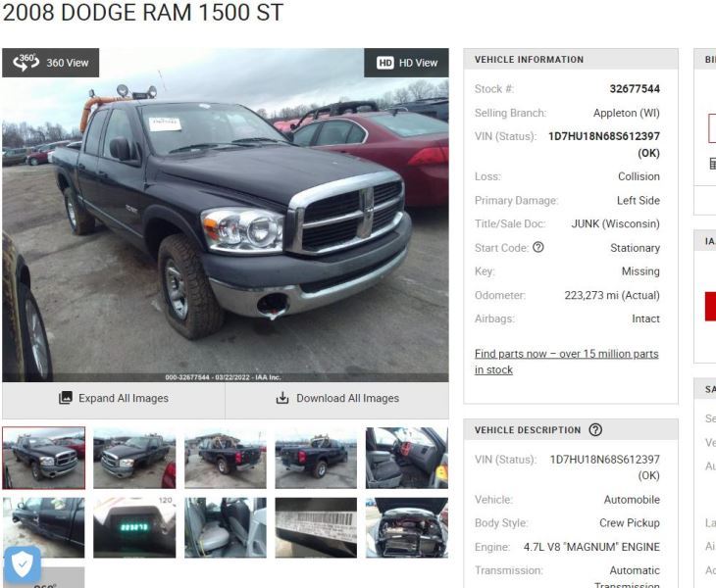716x588 pixels.
Task: Click the HD View badge icon
Action: (x=384, y=63)
